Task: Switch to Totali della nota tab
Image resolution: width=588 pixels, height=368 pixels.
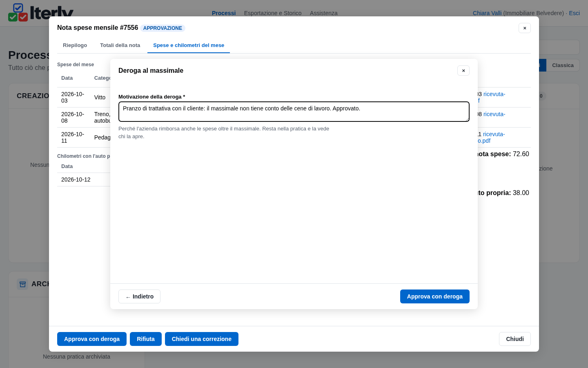Action: tap(120, 45)
